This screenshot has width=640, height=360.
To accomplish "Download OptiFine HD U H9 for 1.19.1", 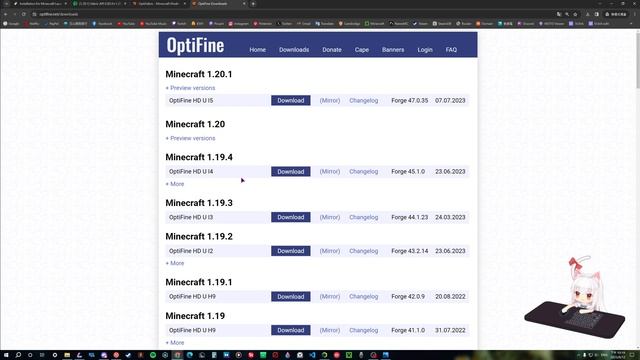I will coord(291,297).
